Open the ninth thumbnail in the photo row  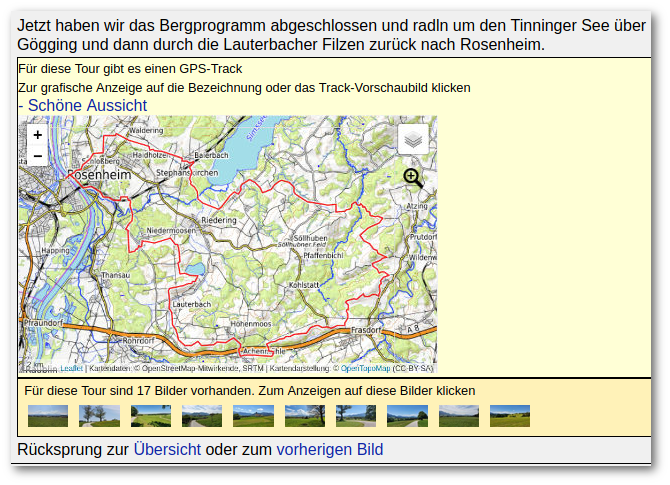click(x=459, y=416)
